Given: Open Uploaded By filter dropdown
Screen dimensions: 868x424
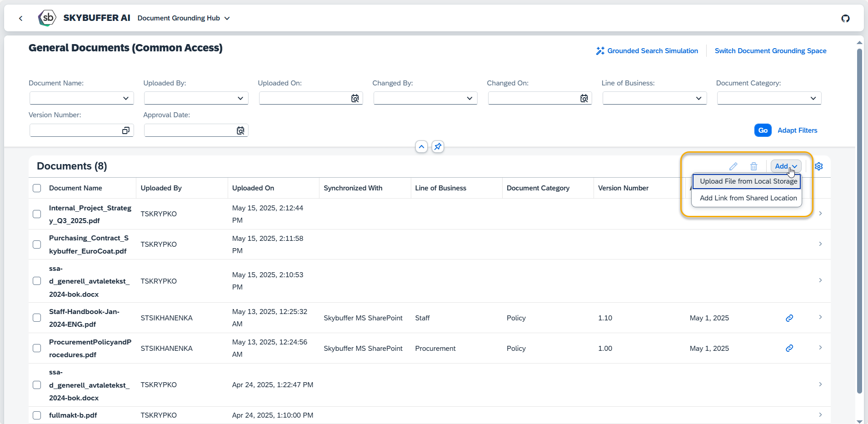Looking at the screenshot, I should tap(240, 98).
